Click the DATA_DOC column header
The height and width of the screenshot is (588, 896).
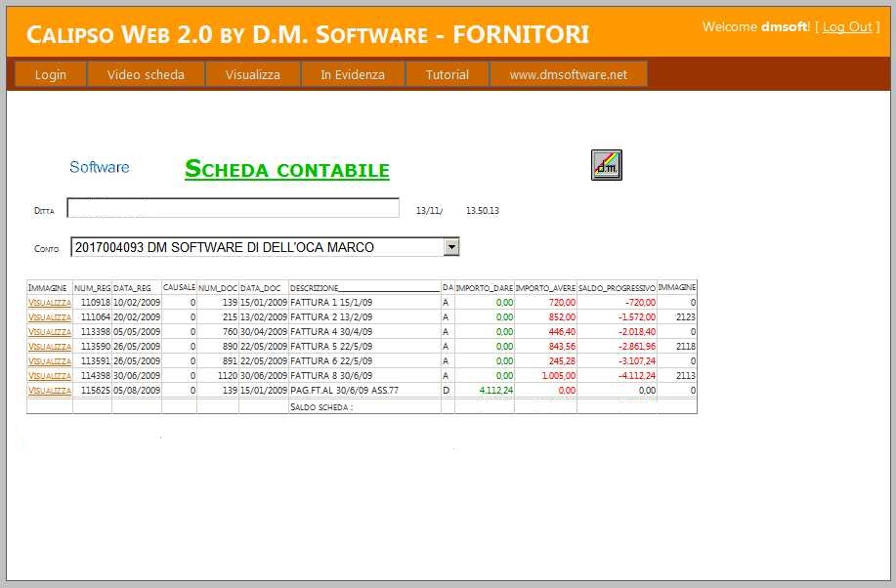tap(261, 288)
